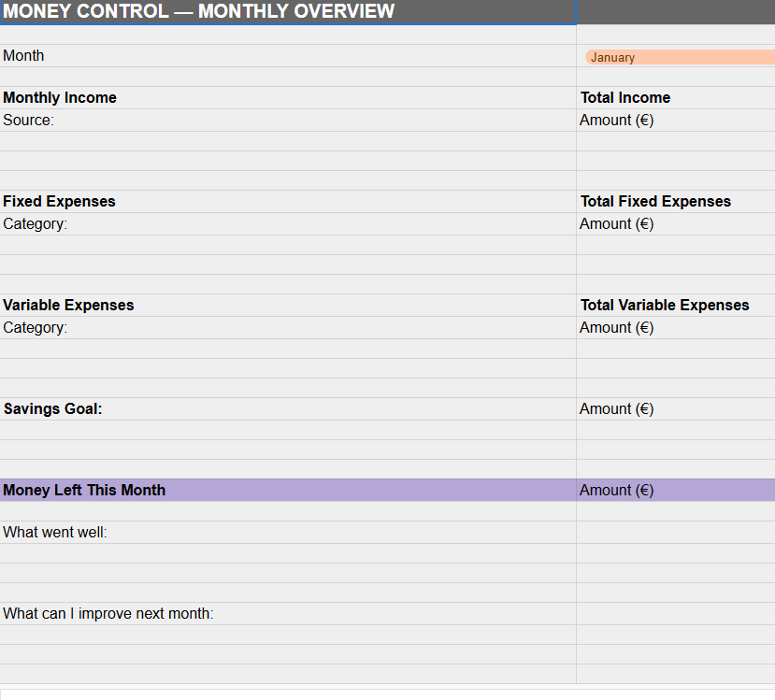Click Amount (€) below Total Variable Expenses
The width and height of the screenshot is (775, 700).
(675, 328)
